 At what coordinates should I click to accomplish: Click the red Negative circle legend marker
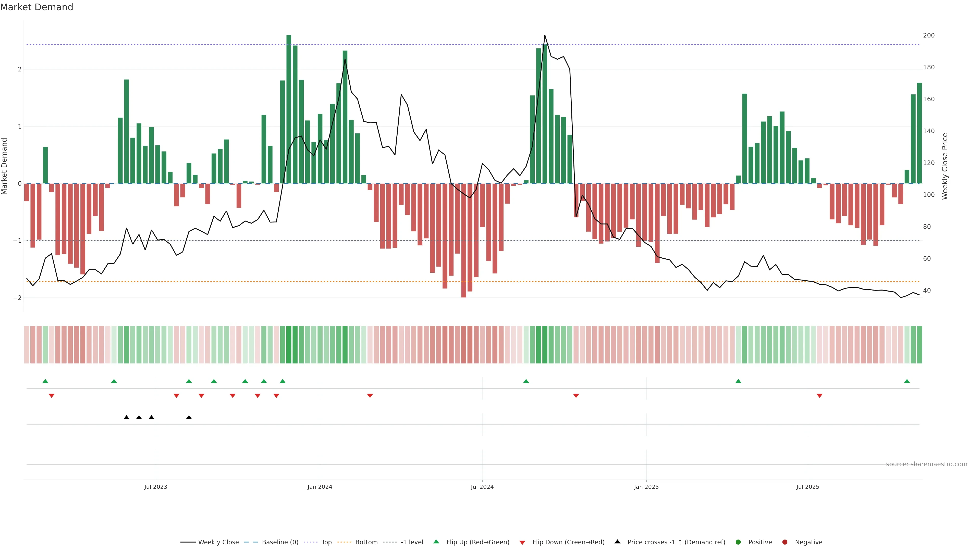pos(785,542)
